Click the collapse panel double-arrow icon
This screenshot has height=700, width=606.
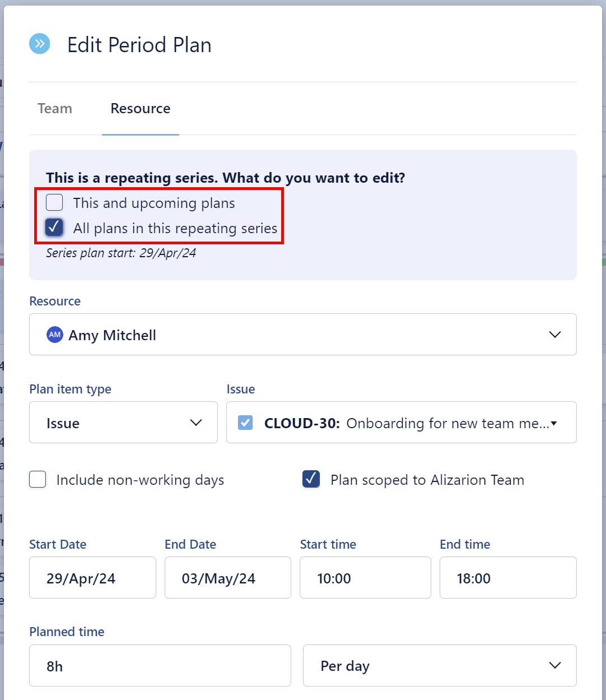point(39,44)
